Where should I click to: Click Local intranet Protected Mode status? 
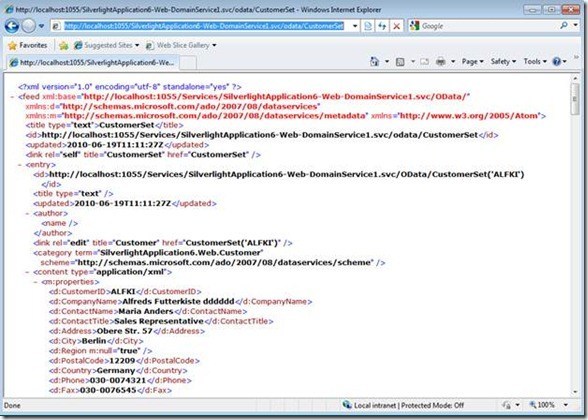click(x=409, y=405)
